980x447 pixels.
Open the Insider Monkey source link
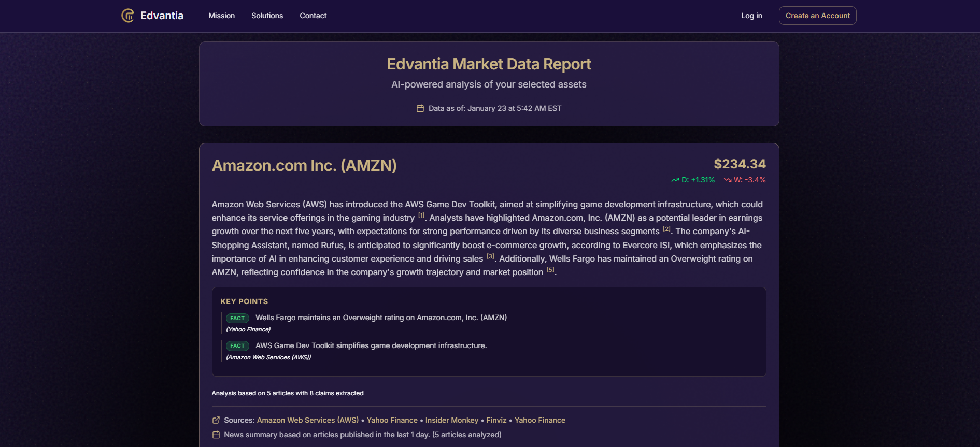[452, 420]
